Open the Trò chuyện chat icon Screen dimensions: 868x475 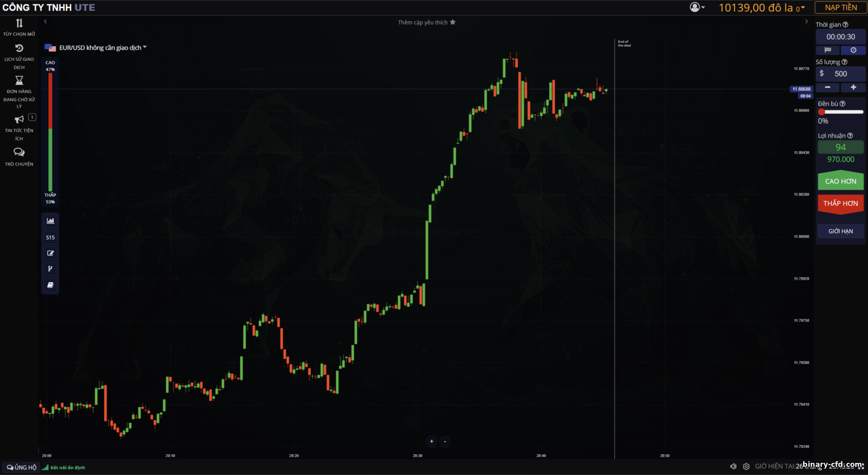click(19, 152)
